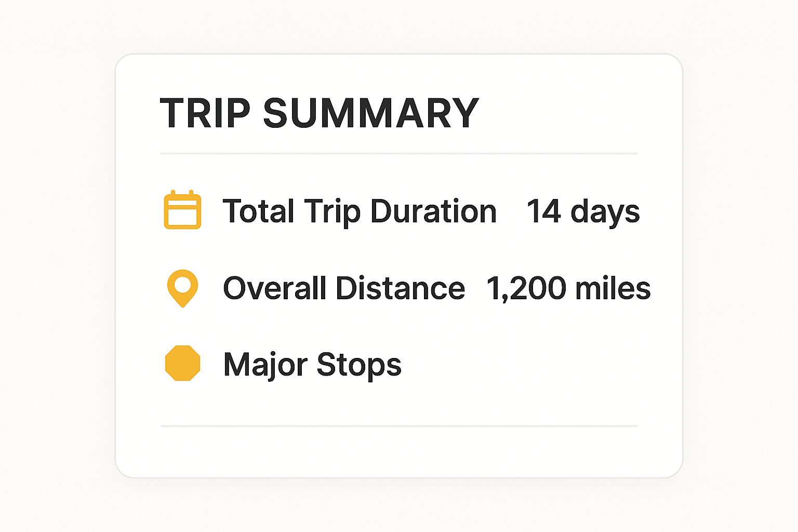Viewport: 798px width, 532px height.
Task: Click the number 14 in the duration value
Action: (x=543, y=211)
